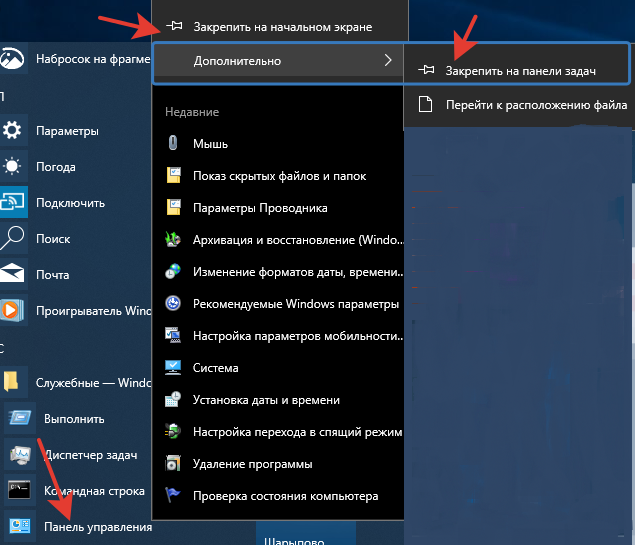
Task: Select Закрепить на панели задач
Action: coord(520,71)
